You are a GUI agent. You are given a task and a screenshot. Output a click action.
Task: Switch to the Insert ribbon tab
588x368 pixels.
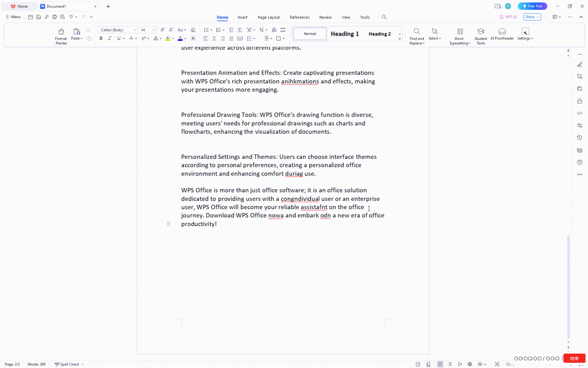[242, 17]
